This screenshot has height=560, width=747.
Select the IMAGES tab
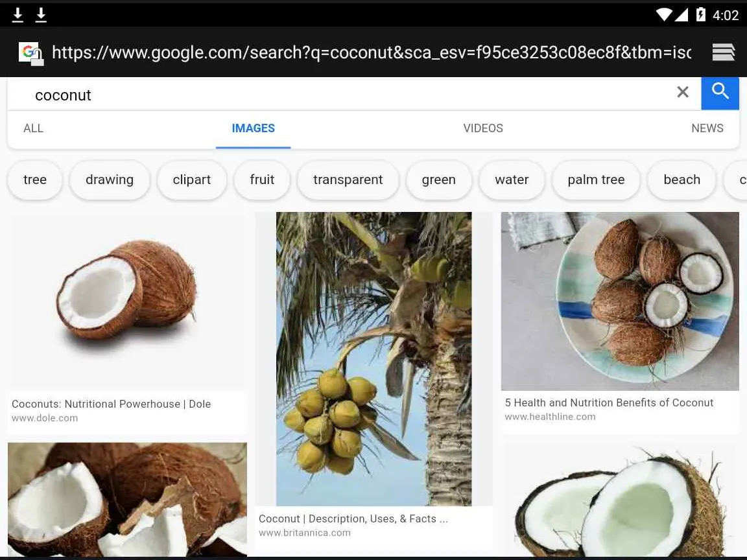pos(253,128)
